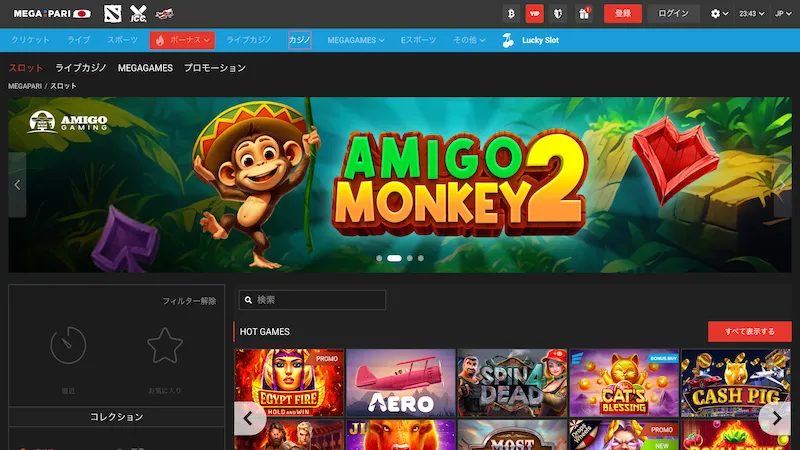Go to previous hot games

coord(248,418)
